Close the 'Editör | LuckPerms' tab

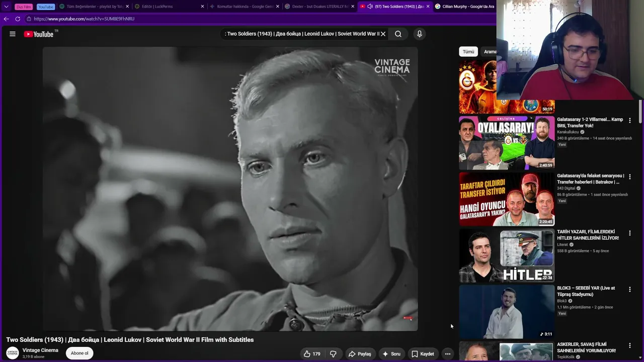[x=202, y=7]
